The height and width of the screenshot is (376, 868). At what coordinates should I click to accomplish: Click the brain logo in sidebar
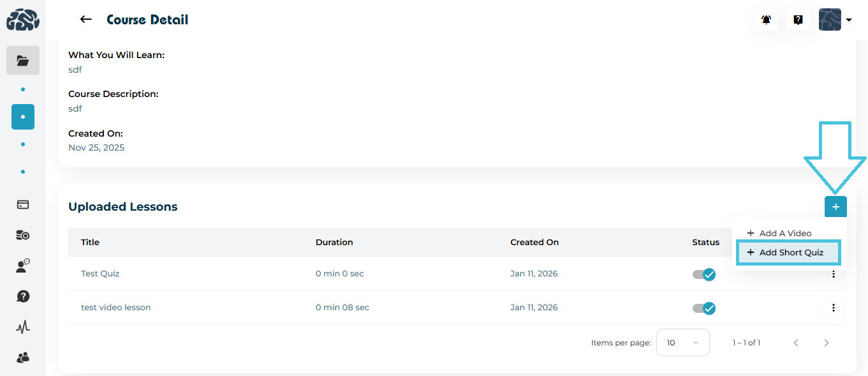(23, 20)
